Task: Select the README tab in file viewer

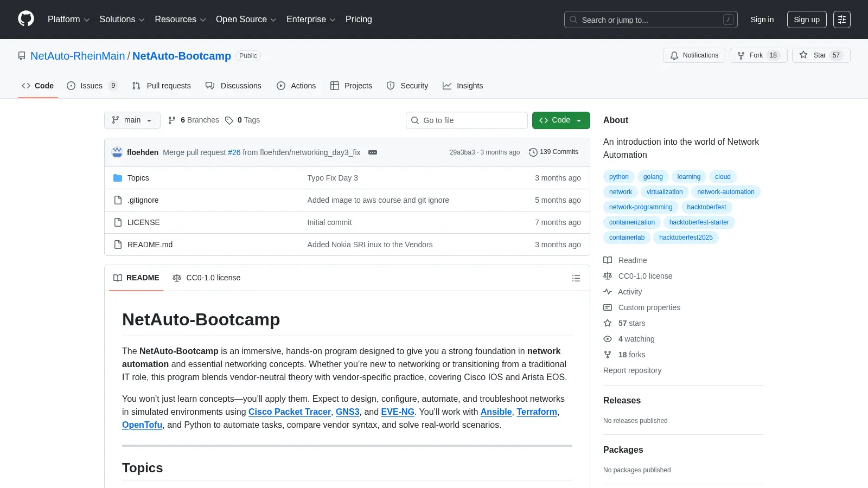Action: click(x=136, y=278)
